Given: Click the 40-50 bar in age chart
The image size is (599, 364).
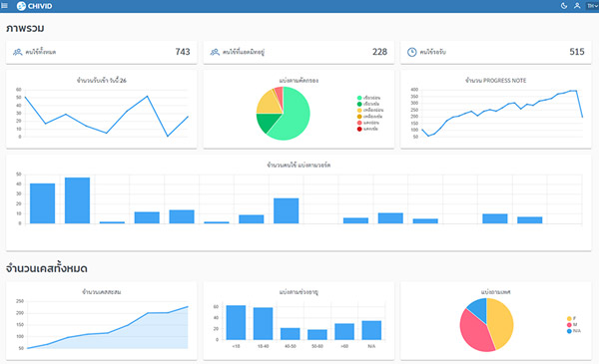Looking at the screenshot, I should [290, 334].
